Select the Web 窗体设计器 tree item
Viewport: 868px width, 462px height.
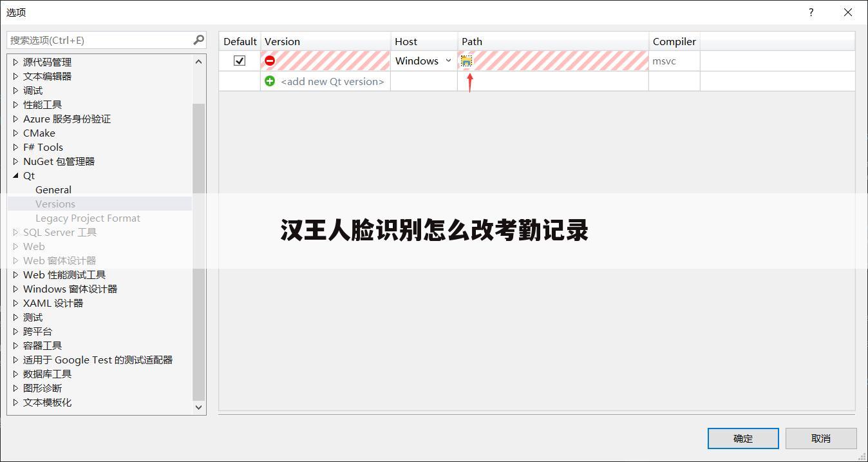point(59,260)
